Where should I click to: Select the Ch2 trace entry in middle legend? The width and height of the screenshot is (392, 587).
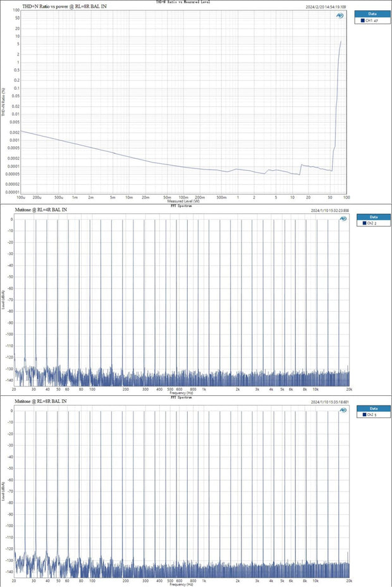point(371,223)
